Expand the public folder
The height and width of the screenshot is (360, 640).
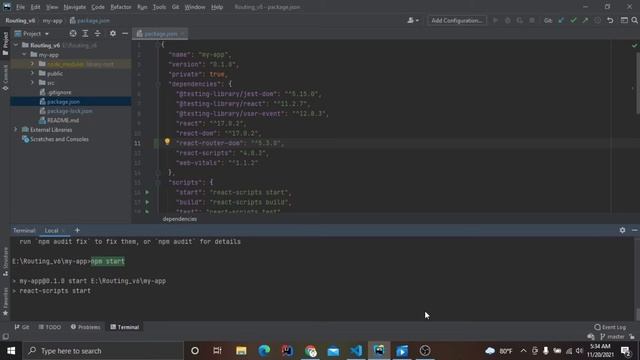pos(32,73)
